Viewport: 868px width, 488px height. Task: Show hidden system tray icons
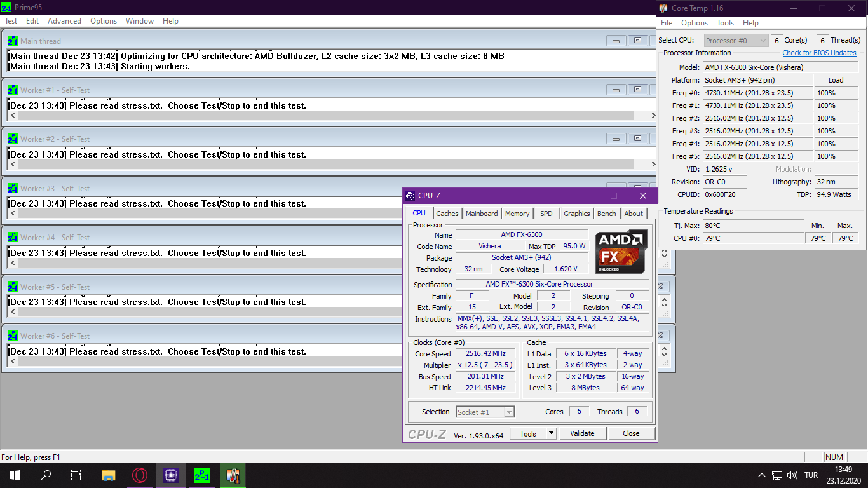[762, 475]
